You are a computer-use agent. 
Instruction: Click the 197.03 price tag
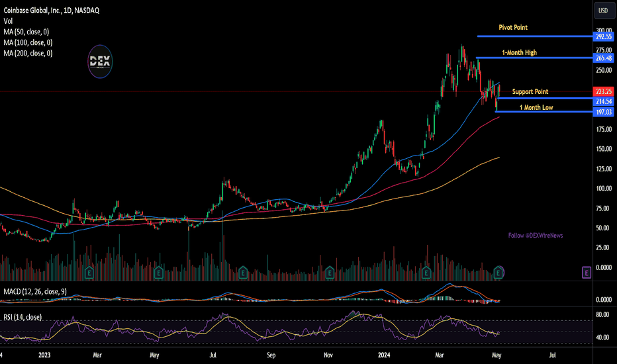point(604,112)
